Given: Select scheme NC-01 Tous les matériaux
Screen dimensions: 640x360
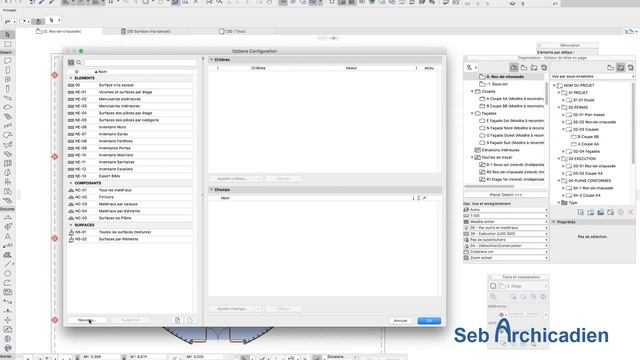Looking at the screenshot, I should point(130,190).
